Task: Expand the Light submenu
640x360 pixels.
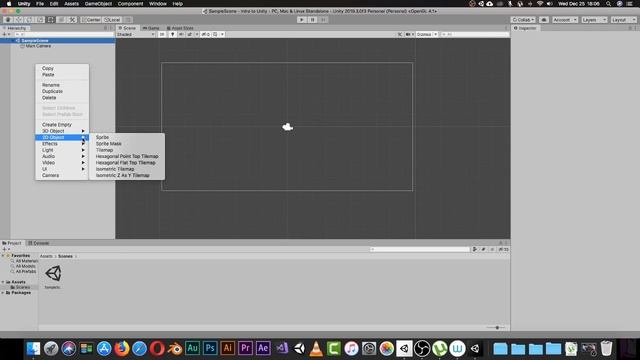Action: pos(62,150)
